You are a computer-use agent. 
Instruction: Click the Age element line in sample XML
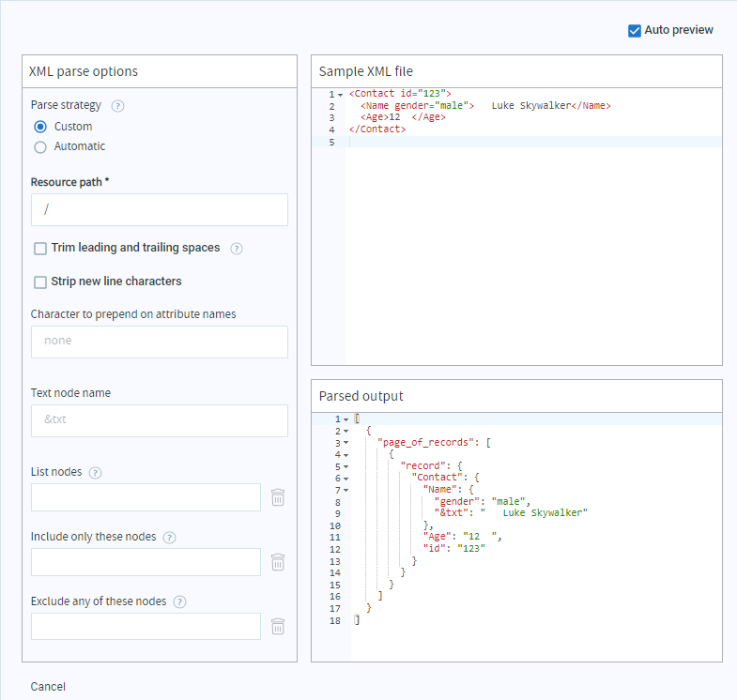pyautogui.click(x=403, y=117)
